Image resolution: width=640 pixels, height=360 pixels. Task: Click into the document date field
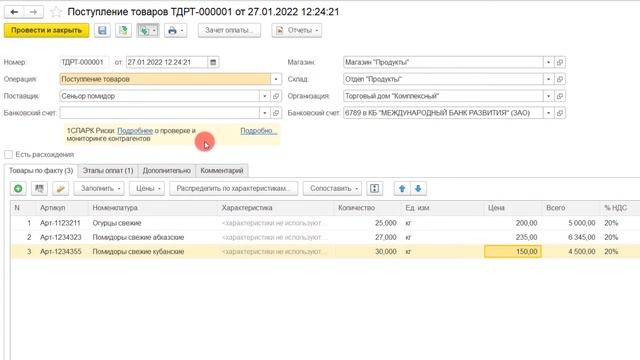167,62
